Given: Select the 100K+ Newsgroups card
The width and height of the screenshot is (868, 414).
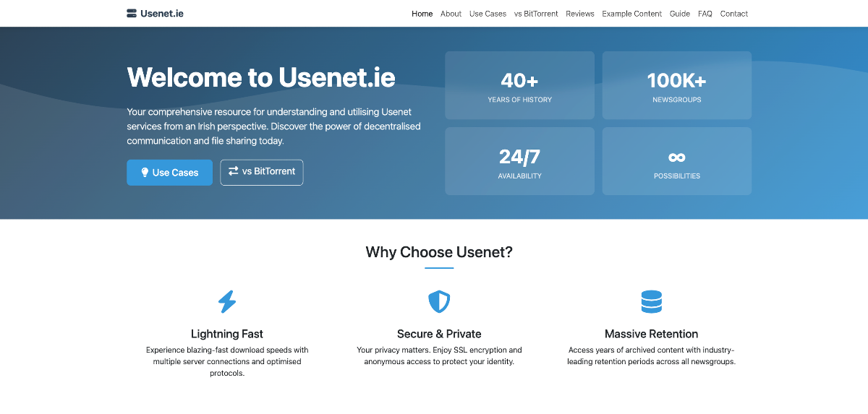Looking at the screenshot, I should 677,85.
